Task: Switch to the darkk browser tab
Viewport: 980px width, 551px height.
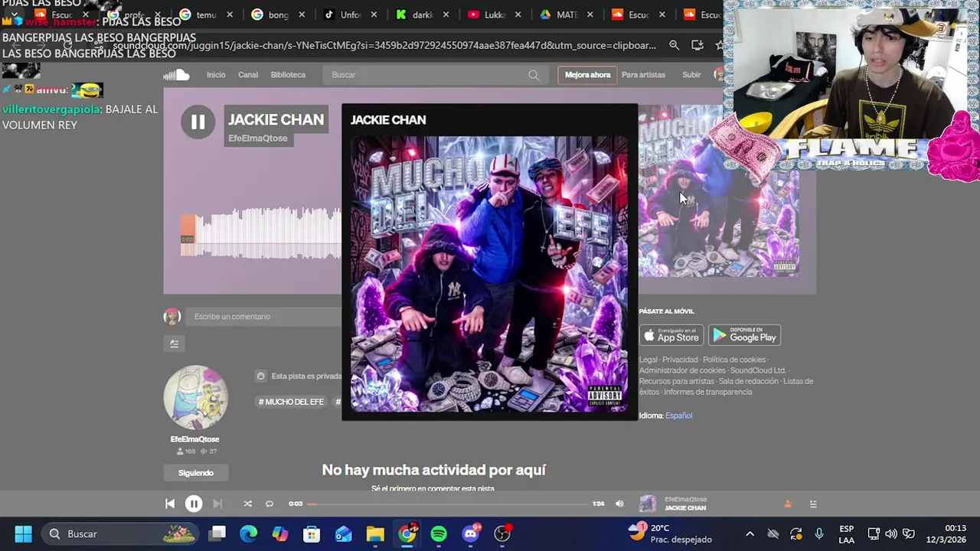Action: point(422,15)
